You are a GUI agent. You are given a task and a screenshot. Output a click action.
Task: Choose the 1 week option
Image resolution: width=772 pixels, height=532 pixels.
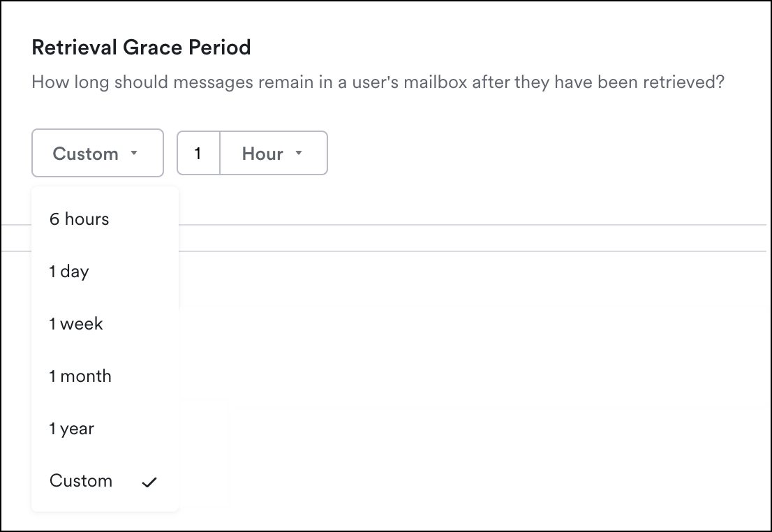tap(105, 324)
